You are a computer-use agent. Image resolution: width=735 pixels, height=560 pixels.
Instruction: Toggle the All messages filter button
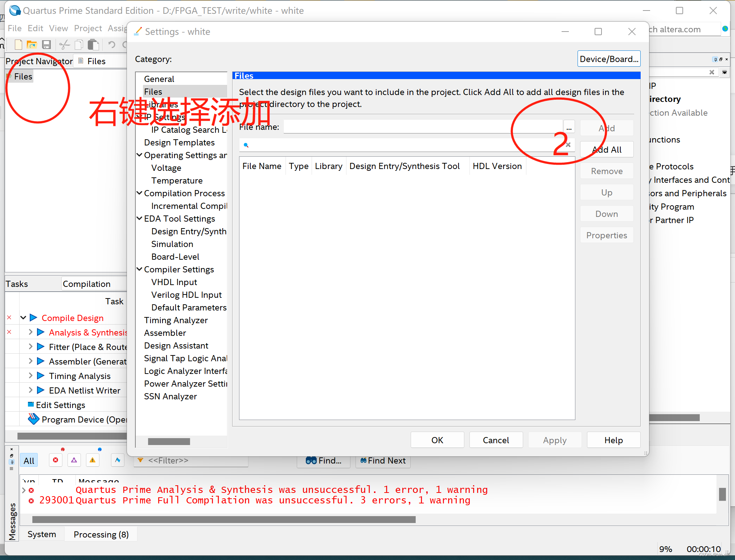click(x=29, y=461)
